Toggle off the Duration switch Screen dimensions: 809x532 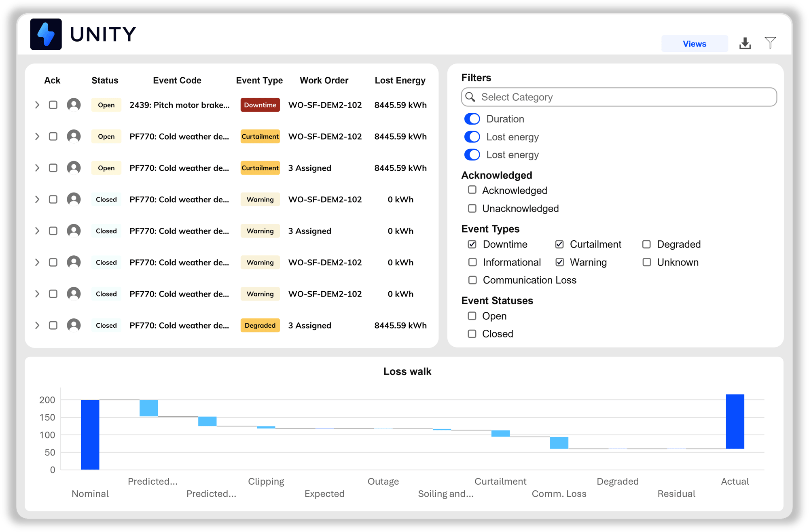pos(472,119)
